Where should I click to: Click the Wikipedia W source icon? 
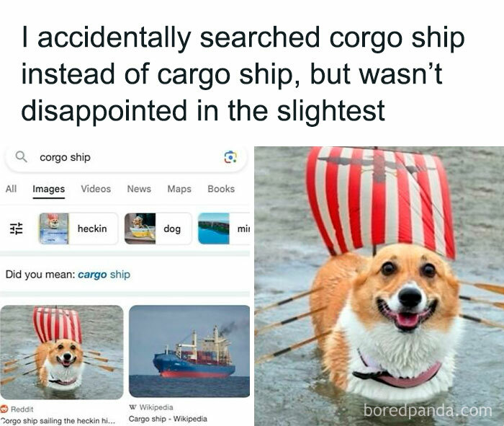coord(132,407)
